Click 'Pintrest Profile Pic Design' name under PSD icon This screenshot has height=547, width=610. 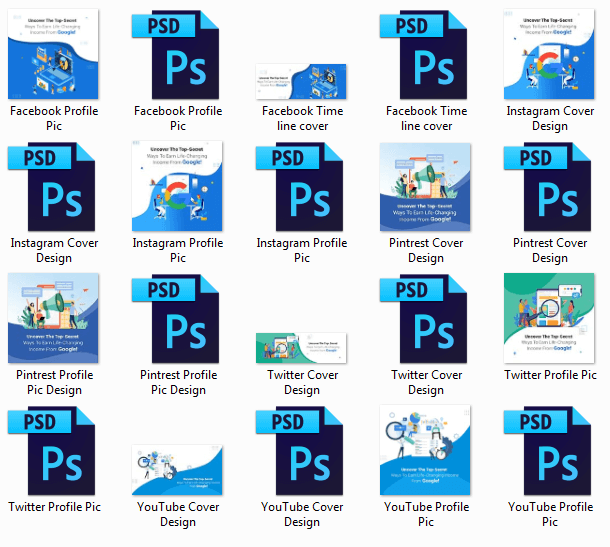(x=179, y=382)
